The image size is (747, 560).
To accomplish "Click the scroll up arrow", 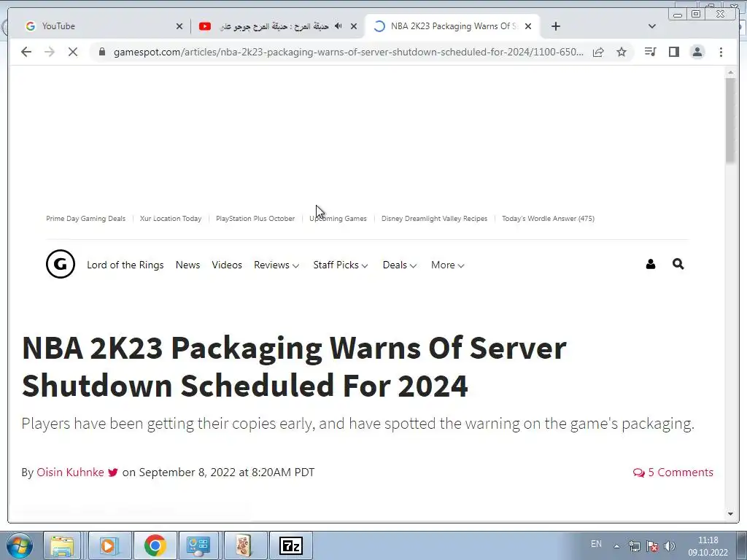I will [x=730, y=72].
